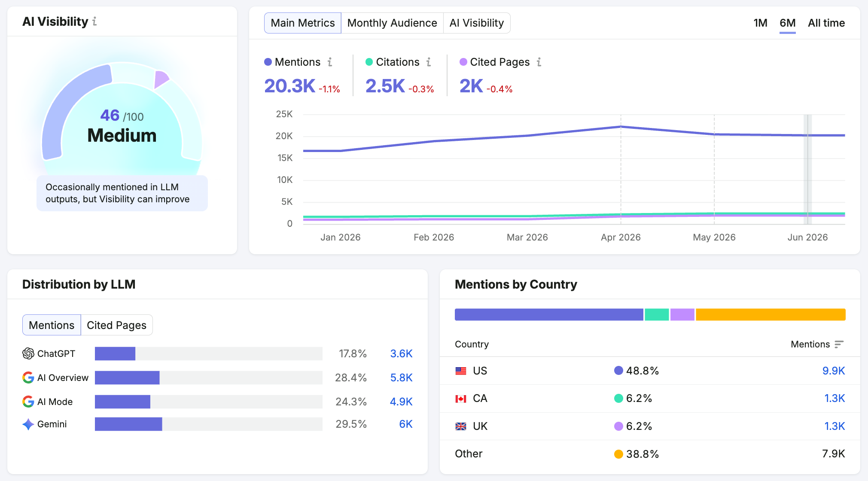Select Mentions tab in Distribution by LLM

[x=52, y=325]
